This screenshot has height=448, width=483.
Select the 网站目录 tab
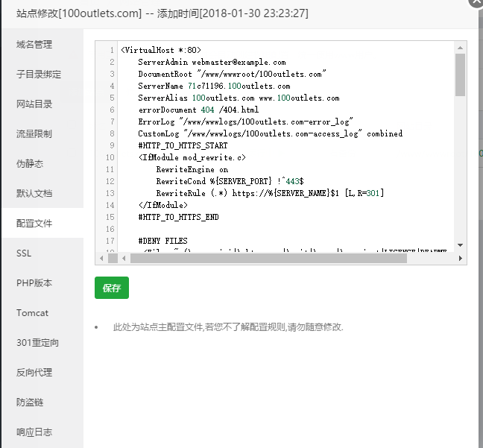(x=42, y=104)
